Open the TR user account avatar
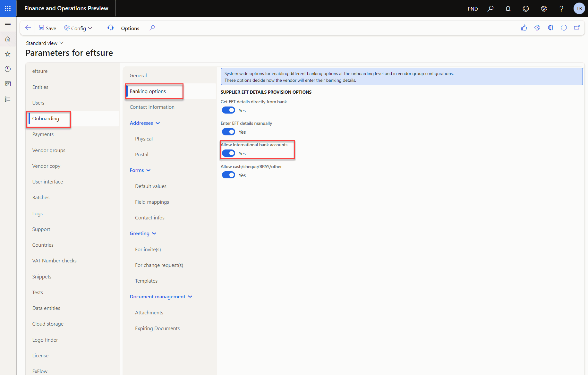 (579, 9)
